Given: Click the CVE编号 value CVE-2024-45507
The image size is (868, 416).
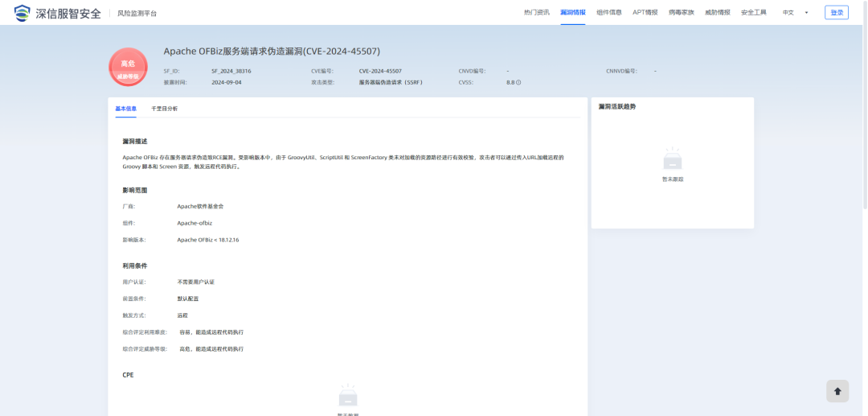Looking at the screenshot, I should 380,72.
